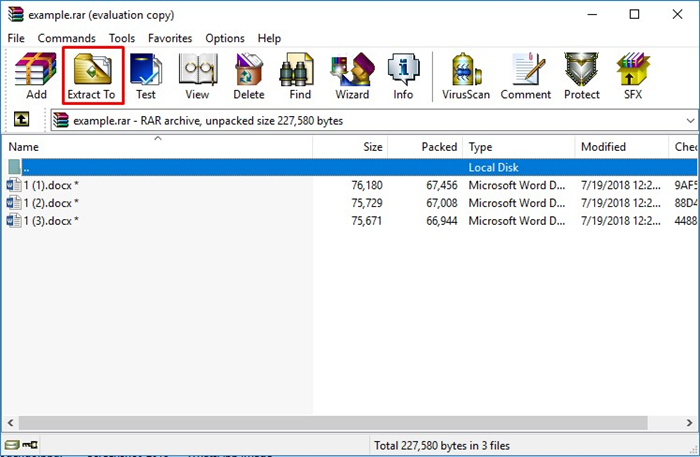Show archive Info
700x457 pixels.
pos(403,76)
